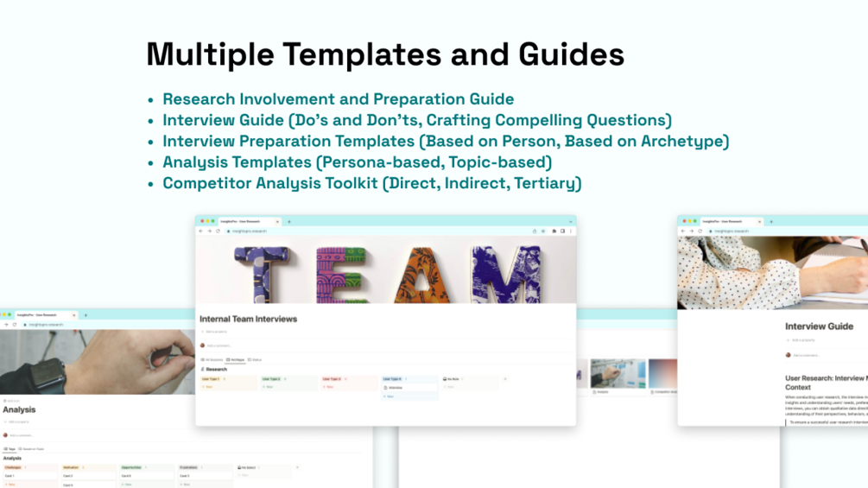This screenshot has width=868, height=488.
Task: Open the Competitor Analysis gradient card thumbnail
Action: (x=662, y=373)
